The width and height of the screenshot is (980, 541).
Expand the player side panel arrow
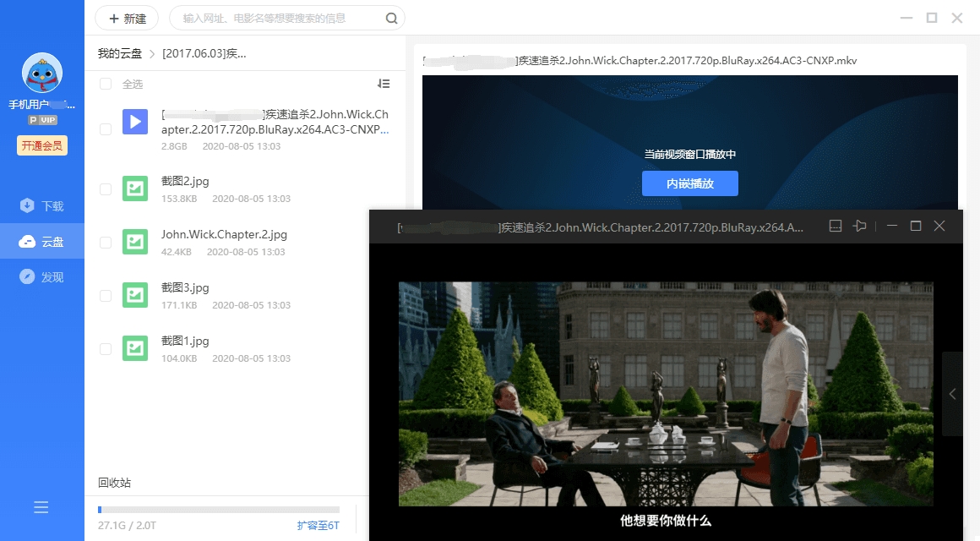coord(952,394)
